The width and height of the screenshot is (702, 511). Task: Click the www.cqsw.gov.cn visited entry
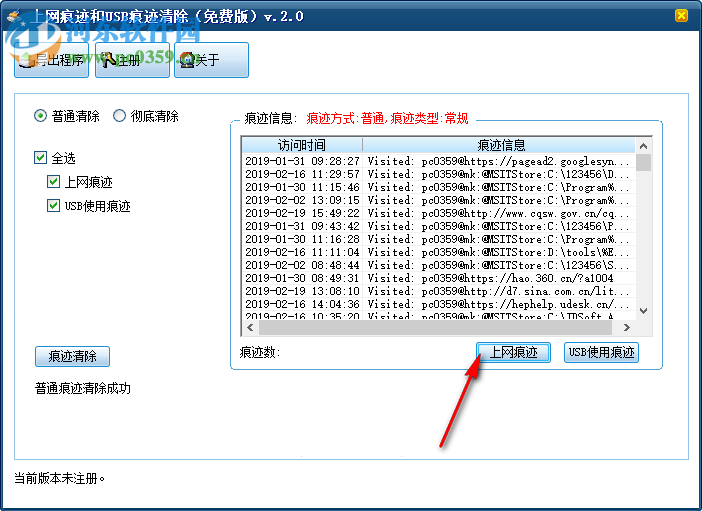[x=438, y=213]
